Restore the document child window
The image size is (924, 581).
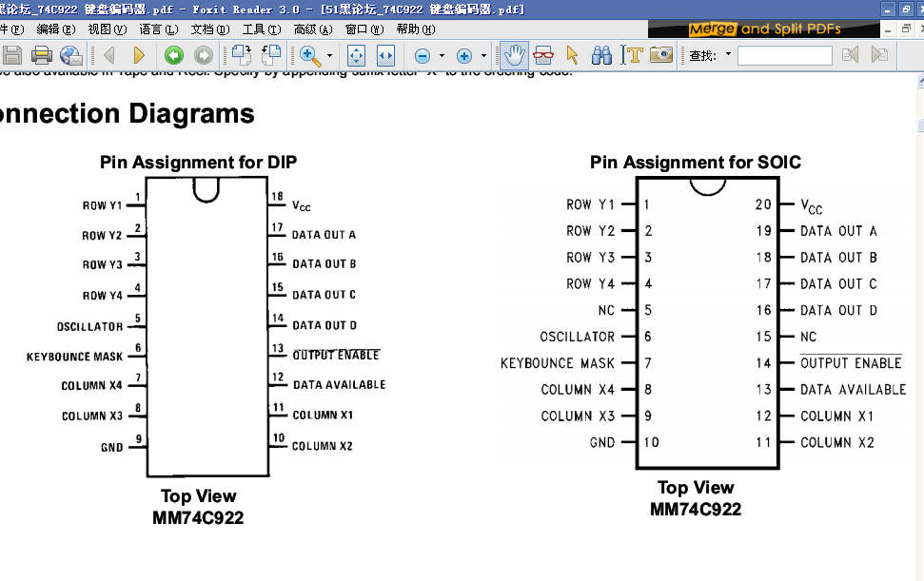[906, 29]
